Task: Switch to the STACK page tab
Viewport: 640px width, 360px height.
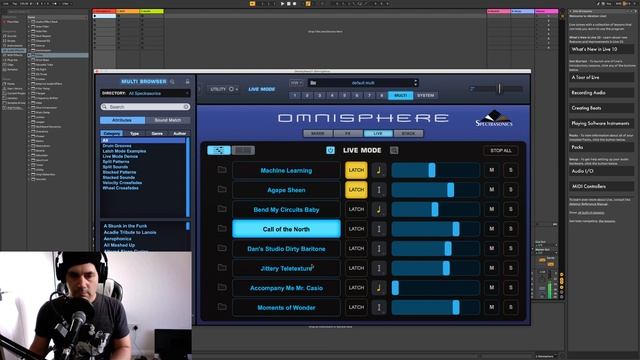Action: coord(408,133)
